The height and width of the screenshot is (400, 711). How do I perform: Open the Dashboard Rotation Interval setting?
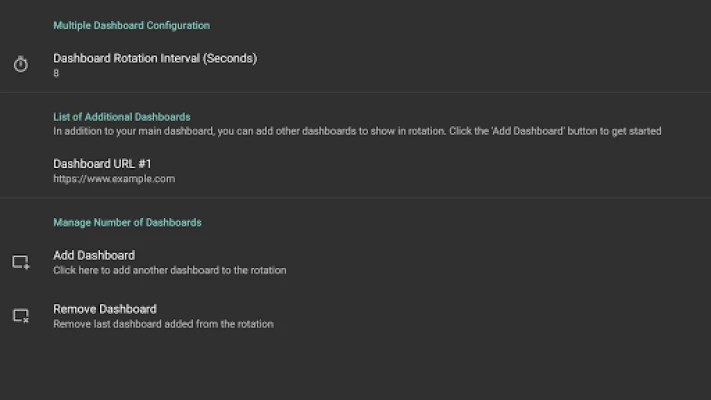click(x=154, y=58)
